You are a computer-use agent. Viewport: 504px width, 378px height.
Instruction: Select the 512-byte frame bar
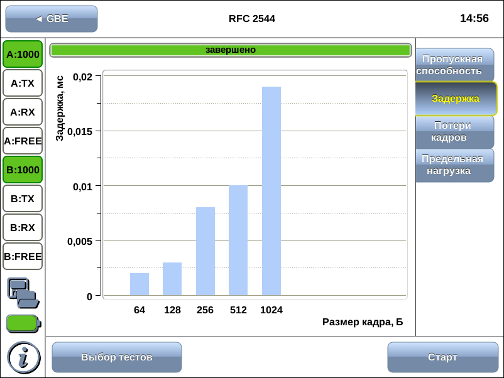coord(238,240)
